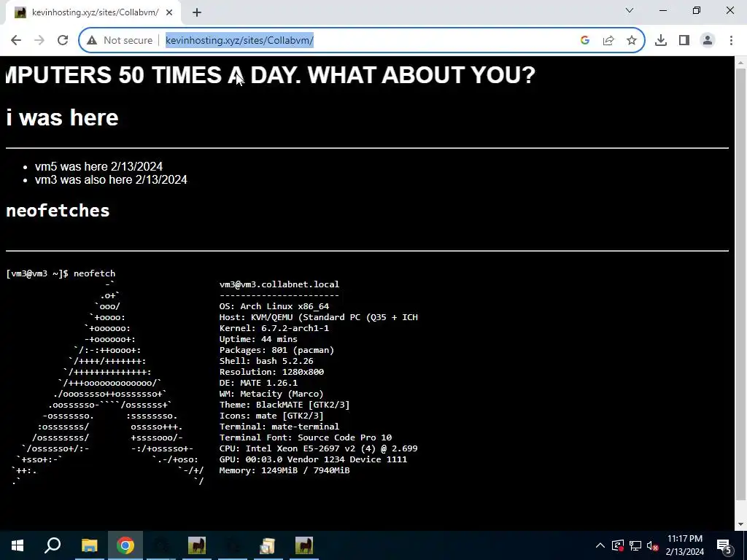Viewport: 747px width, 560px height.
Task: Click the 'i was here' heading
Action: pyautogui.click(x=63, y=117)
